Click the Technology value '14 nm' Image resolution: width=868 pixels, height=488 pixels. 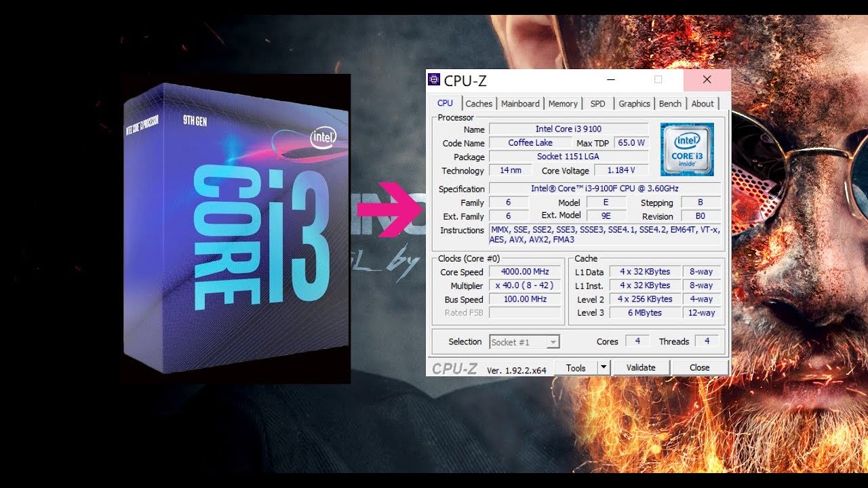point(510,170)
